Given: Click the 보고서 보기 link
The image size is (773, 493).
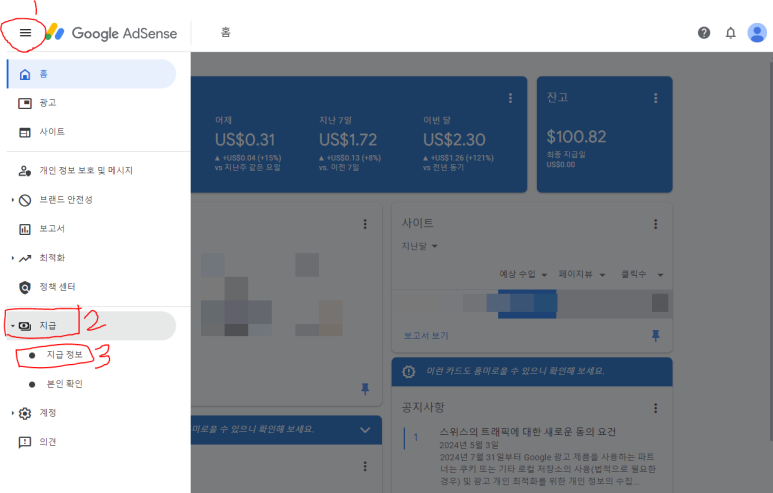Looking at the screenshot, I should [426, 336].
